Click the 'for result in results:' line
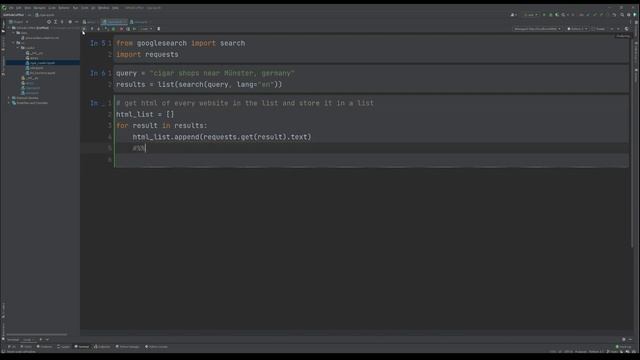The width and height of the screenshot is (640, 360). click(x=162, y=126)
